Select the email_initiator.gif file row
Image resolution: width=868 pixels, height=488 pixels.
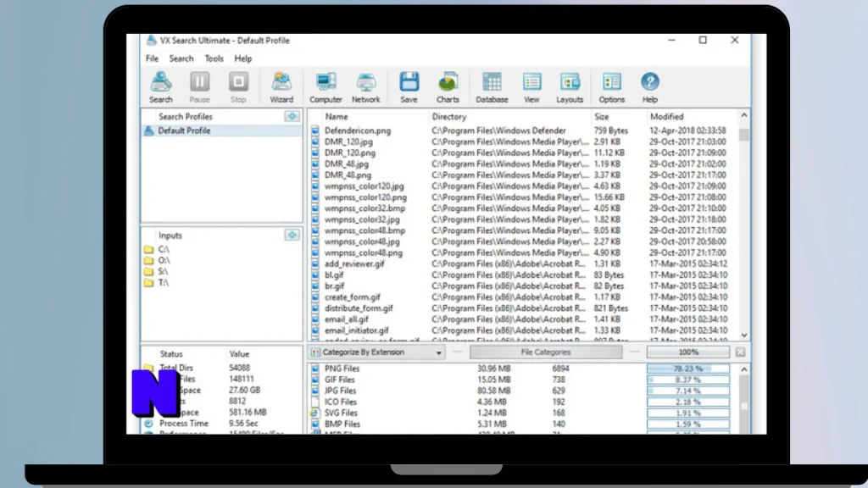pos(523,330)
